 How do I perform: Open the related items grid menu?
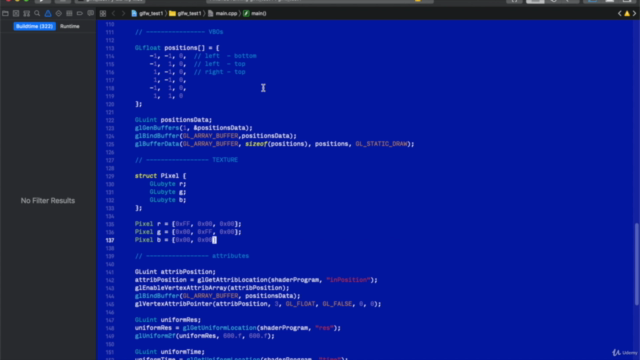coord(103,13)
